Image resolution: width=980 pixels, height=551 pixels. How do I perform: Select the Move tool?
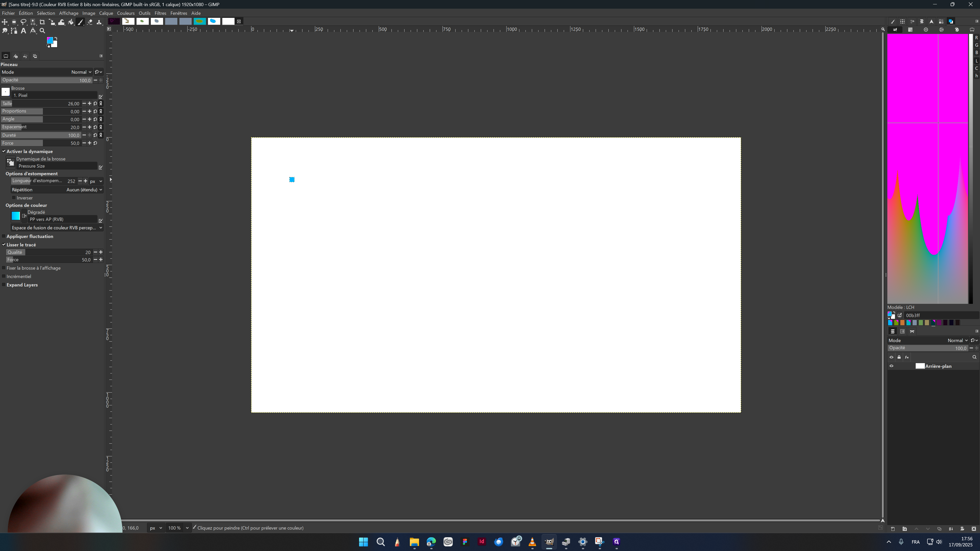tap(5, 22)
